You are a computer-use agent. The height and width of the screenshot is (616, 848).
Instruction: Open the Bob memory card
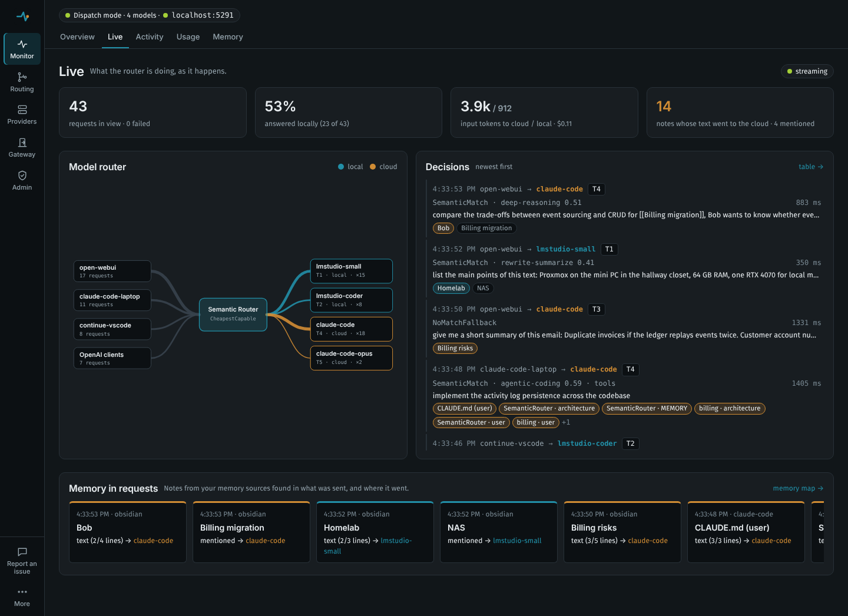pyautogui.click(x=128, y=532)
